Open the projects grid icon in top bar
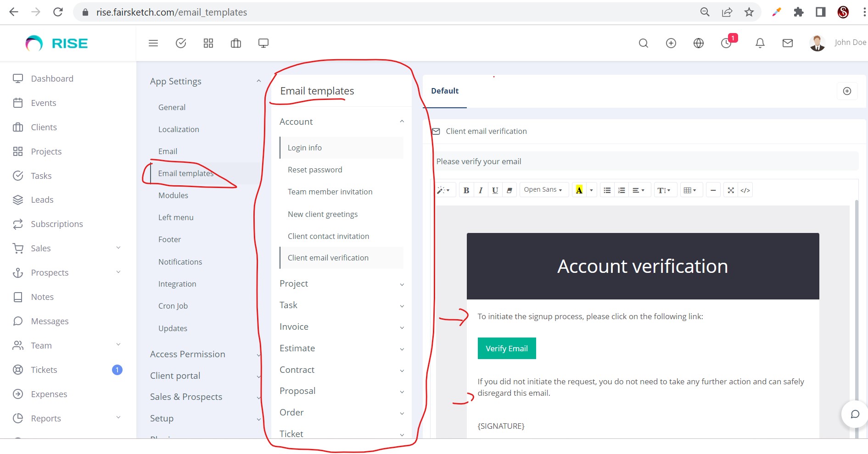 208,43
